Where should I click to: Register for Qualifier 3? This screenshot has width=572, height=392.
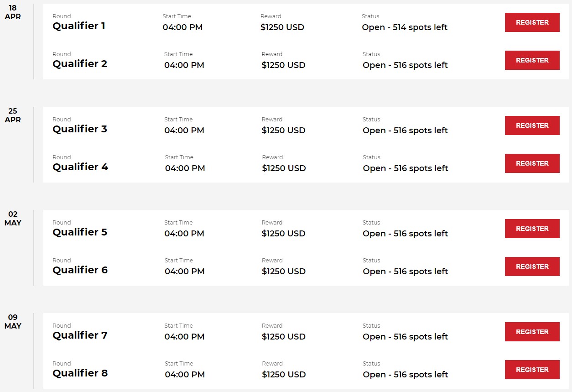click(x=532, y=125)
